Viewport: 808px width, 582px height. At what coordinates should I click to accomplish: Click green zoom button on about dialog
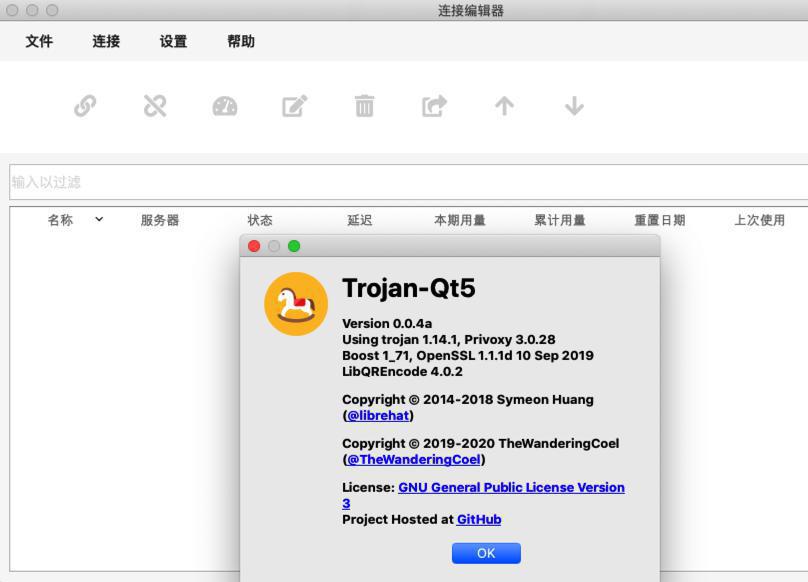(294, 246)
